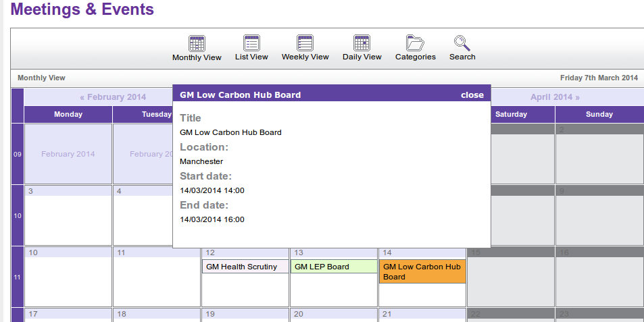The width and height of the screenshot is (644, 322).
Task: Switch to List View icon
Action: point(251,43)
